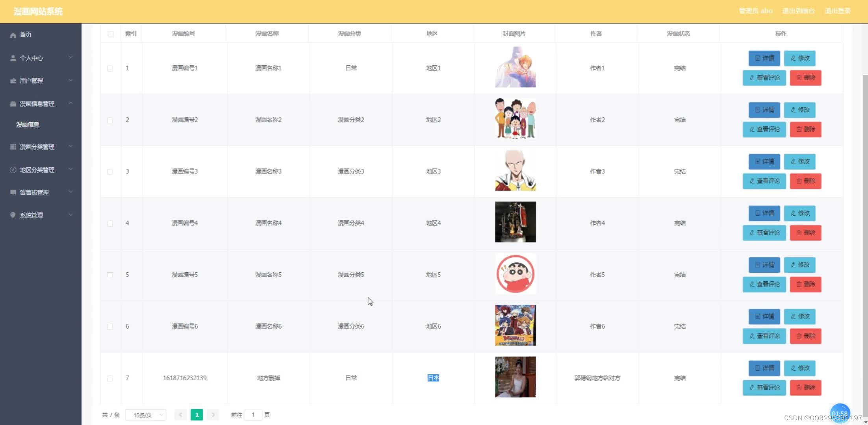The image size is (868, 425).
Task: Click the next page arrow
Action: (x=213, y=415)
